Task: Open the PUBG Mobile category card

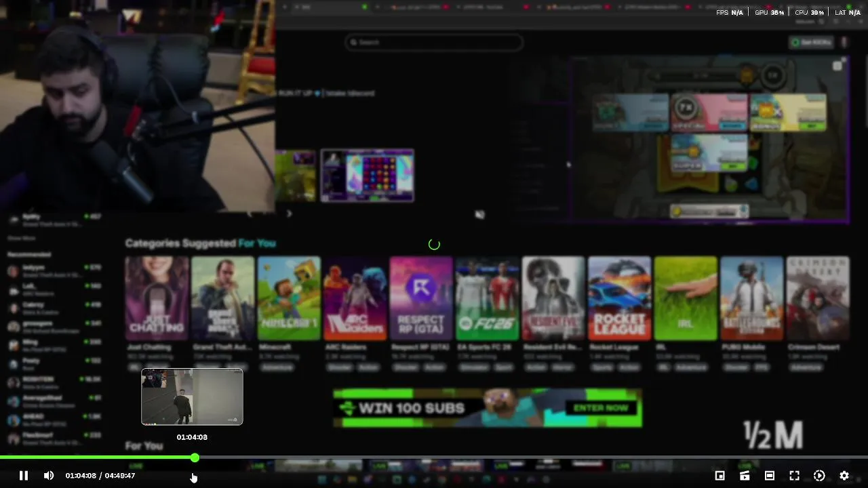Action: coord(752,298)
